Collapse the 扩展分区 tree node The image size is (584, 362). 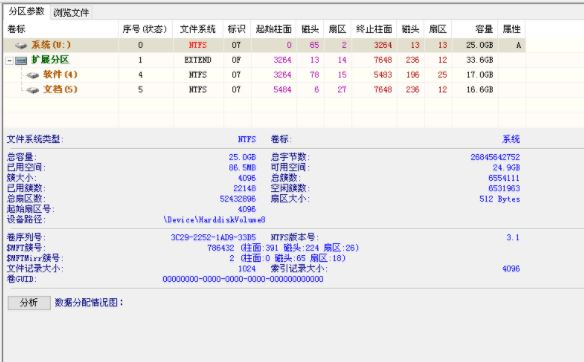tap(10, 60)
